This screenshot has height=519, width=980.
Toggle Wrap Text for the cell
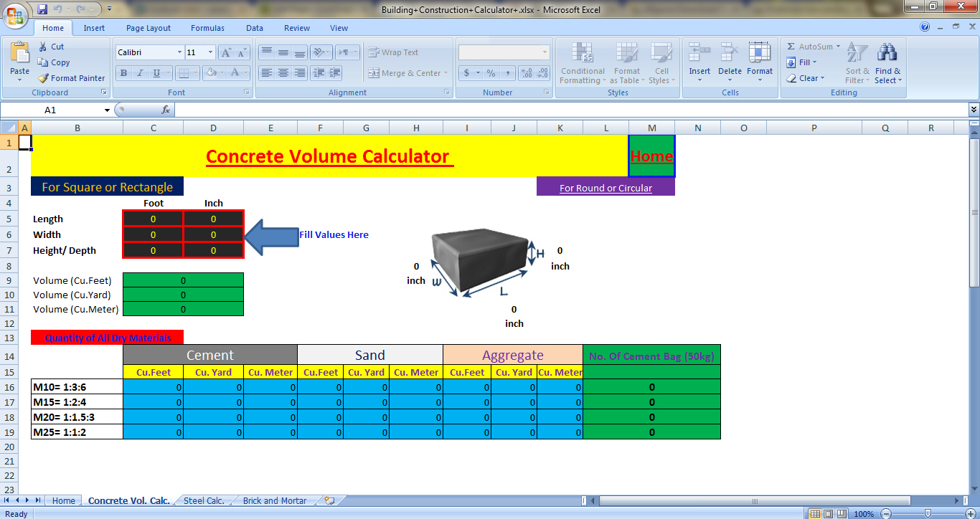click(x=393, y=52)
